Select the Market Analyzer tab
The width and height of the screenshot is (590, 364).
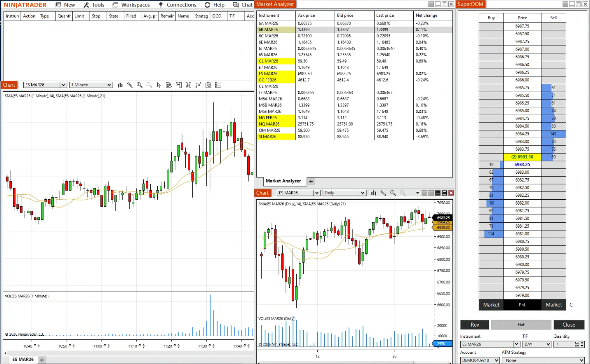tap(283, 181)
